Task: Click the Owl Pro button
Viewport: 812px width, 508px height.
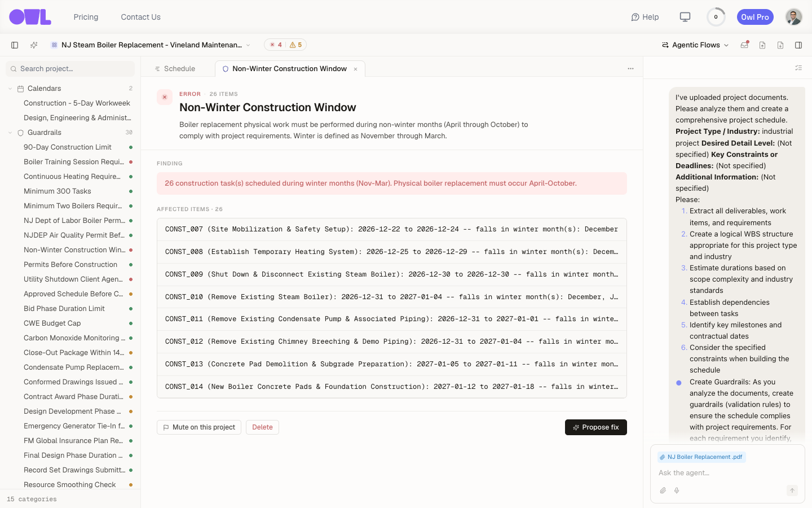Action: click(755, 17)
